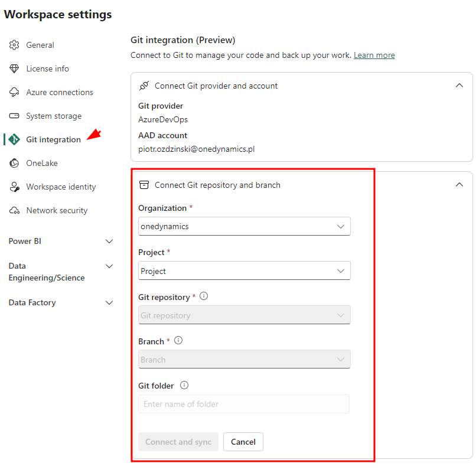Click the Git provider plug icon
Viewport: 476px width, 476px height.
click(x=144, y=85)
